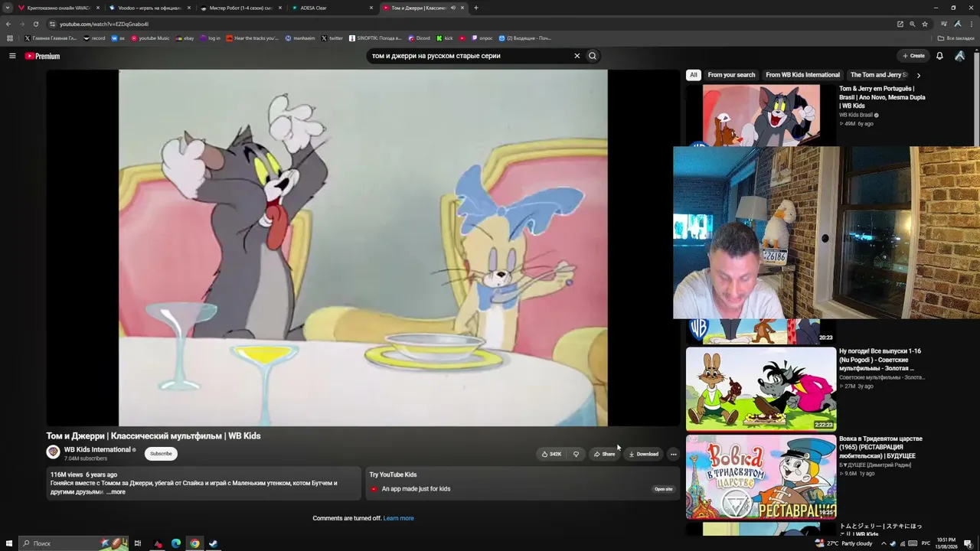Screen dimensions: 980x551
Task: Open the record bookmark
Action: click(x=94, y=38)
